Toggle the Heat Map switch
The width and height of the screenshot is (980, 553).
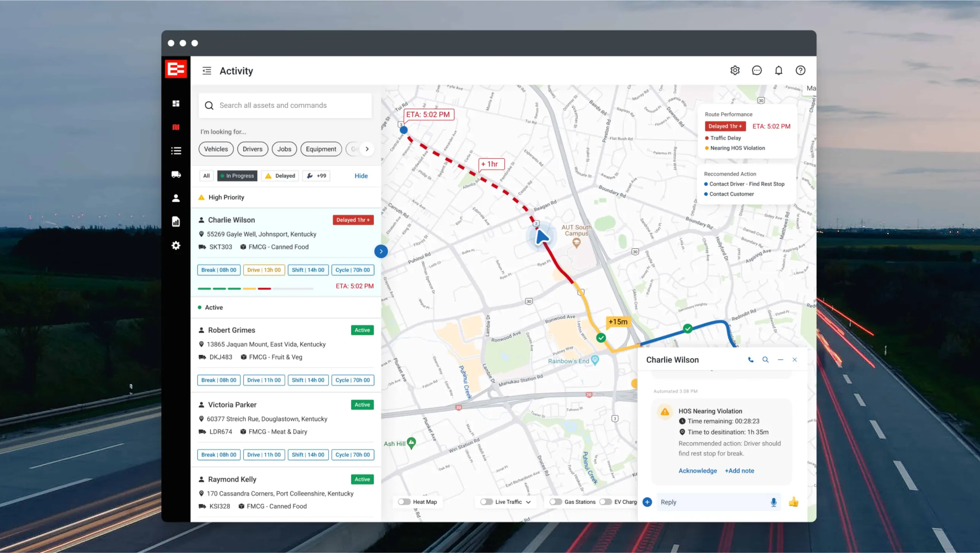(x=404, y=502)
